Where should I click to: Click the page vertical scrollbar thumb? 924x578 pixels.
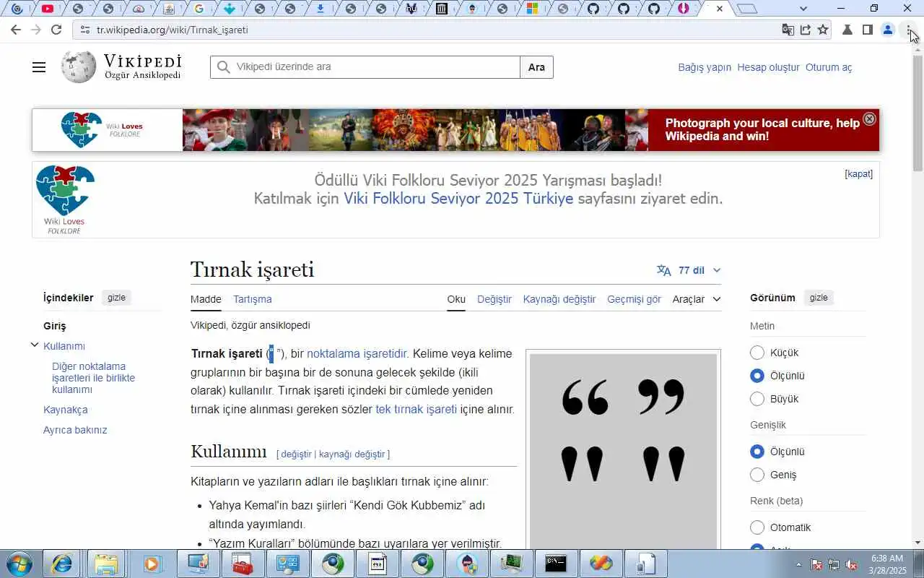coord(918,112)
